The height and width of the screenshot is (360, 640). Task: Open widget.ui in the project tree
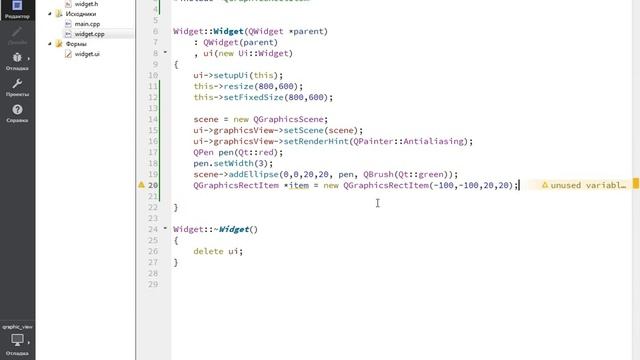coord(87,54)
